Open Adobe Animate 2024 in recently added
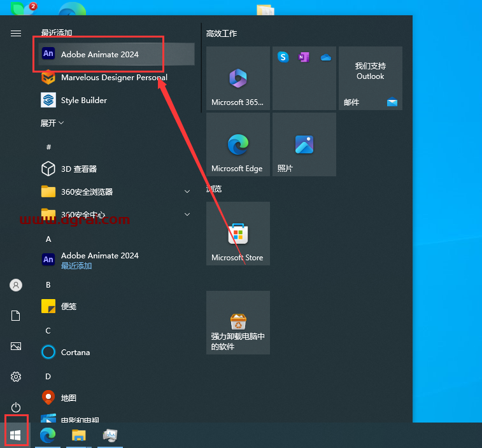Image resolution: width=482 pixels, height=448 pixels. coord(116,54)
